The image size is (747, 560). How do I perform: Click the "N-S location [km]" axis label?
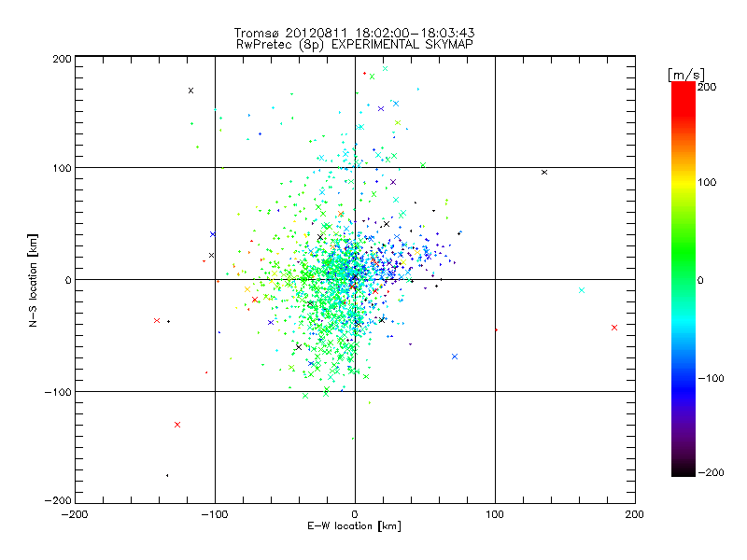33,280
